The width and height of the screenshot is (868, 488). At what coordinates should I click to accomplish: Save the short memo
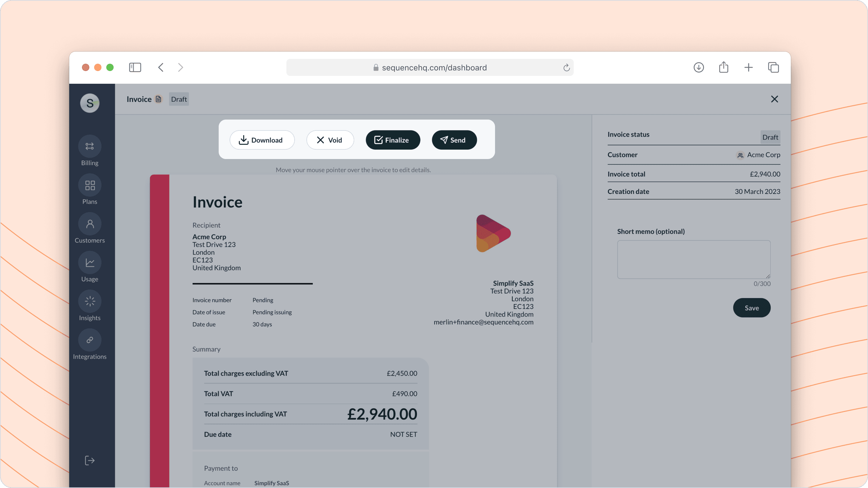(751, 308)
